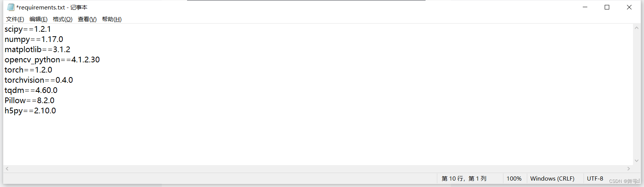This screenshot has height=187, width=644.
Task: Open the 编辑(E) menu
Action: coord(38,19)
